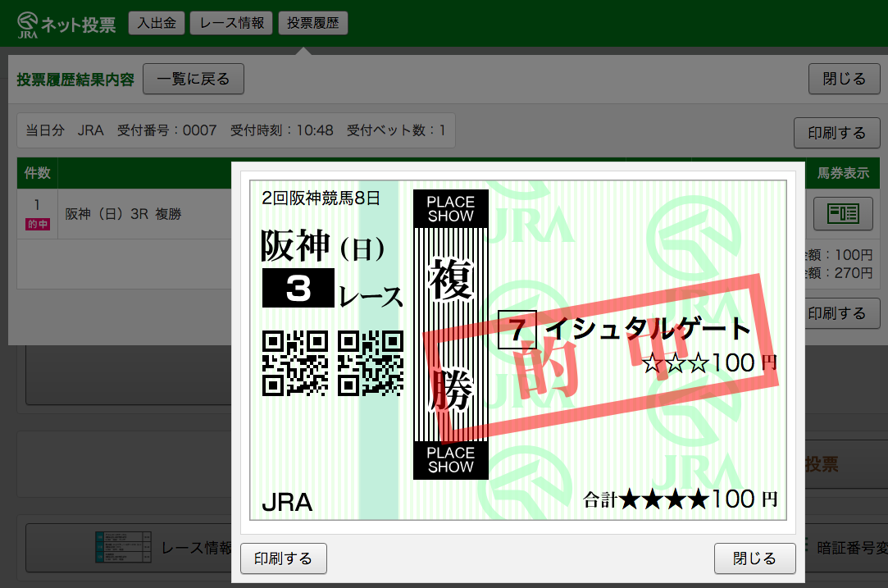Image resolution: width=888 pixels, height=588 pixels.
Task: Click the 270円 amount text
Action: (x=854, y=273)
